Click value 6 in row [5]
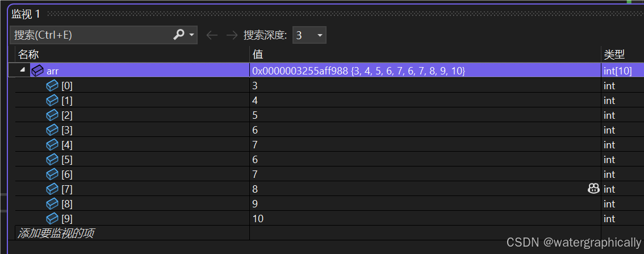Viewport: 644px width, 254px height. click(x=255, y=160)
